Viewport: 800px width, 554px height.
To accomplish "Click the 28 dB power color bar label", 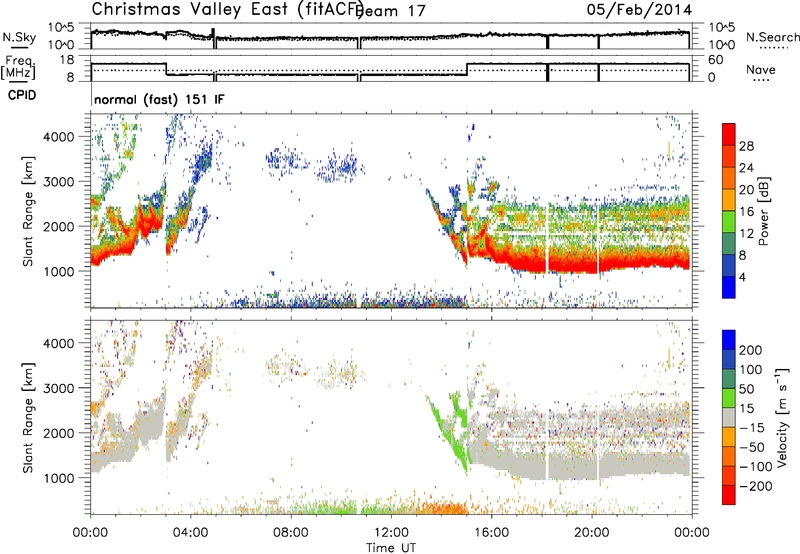I will click(746, 146).
